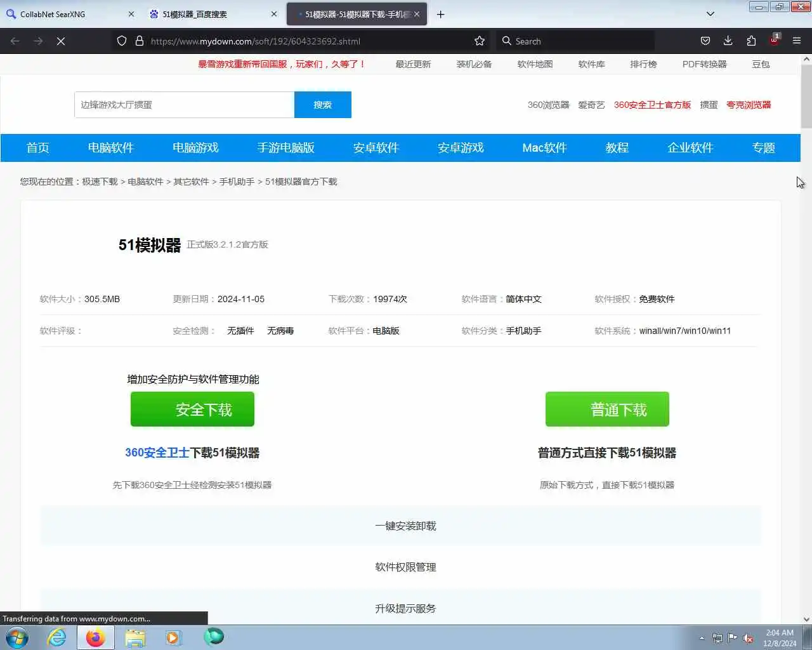Open 电脑软件 navigation item
Image resolution: width=812 pixels, height=650 pixels.
click(110, 148)
